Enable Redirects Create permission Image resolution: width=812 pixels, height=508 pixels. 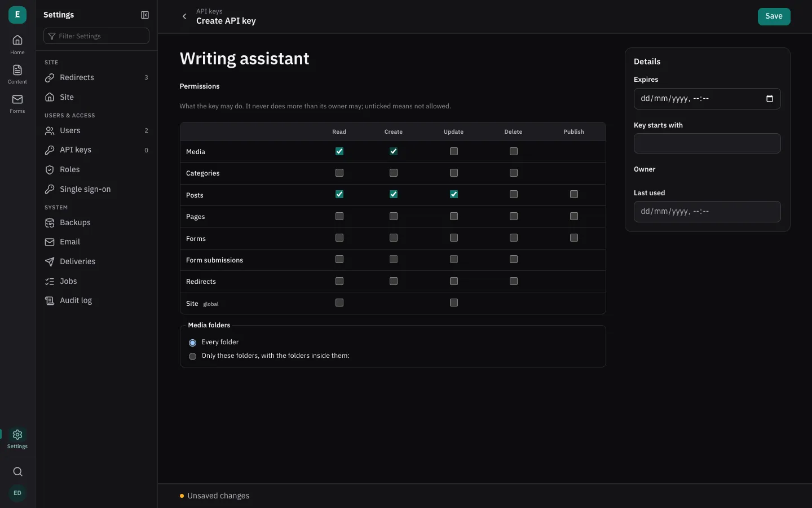pos(394,281)
